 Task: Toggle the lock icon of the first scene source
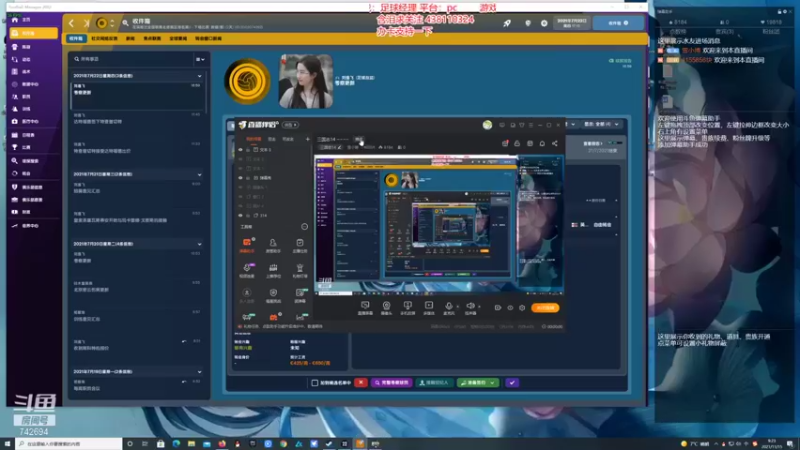coord(248,150)
